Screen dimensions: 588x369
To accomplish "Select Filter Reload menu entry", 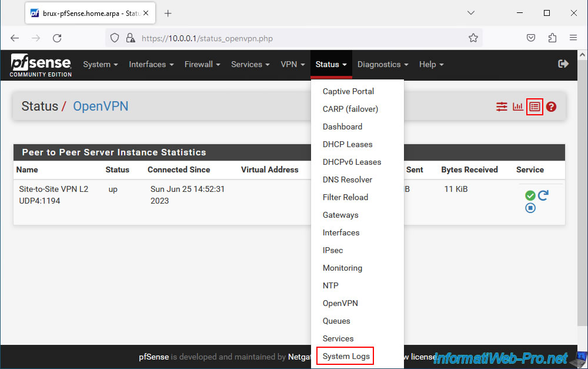I will click(345, 198).
